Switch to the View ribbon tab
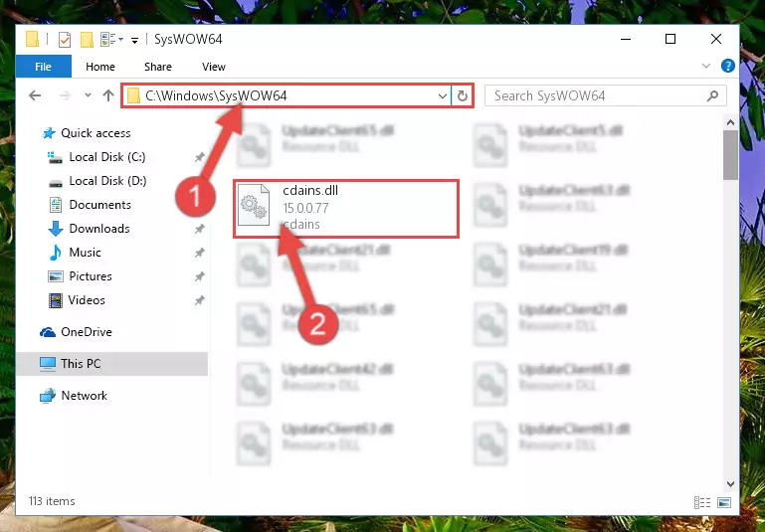Viewport: 765px width, 532px height. (x=214, y=67)
